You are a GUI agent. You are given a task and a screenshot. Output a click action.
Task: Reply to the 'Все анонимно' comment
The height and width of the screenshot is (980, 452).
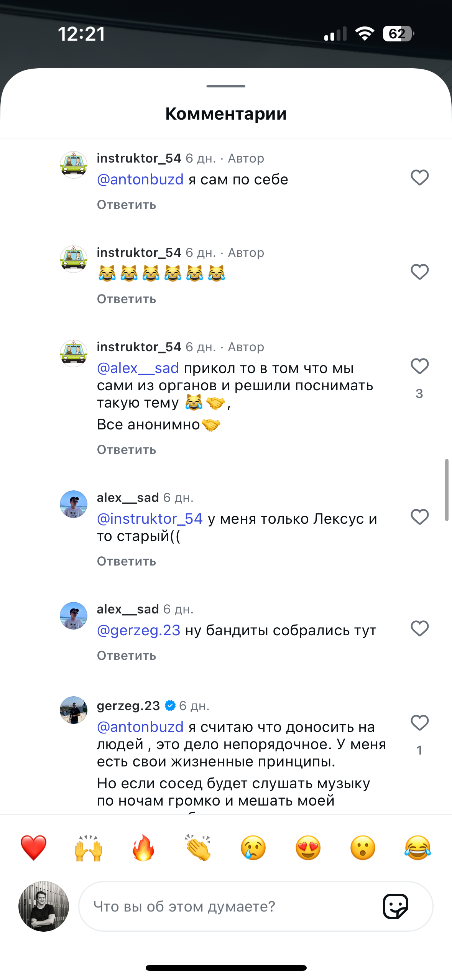tap(127, 450)
